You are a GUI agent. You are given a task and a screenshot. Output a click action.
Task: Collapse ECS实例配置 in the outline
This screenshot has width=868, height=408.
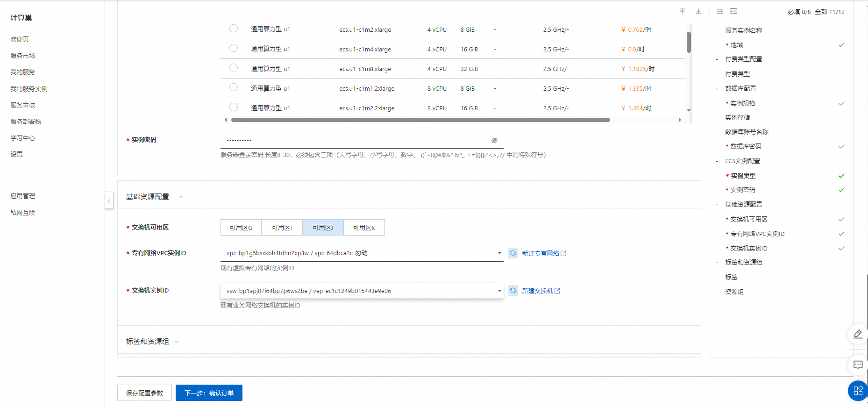pos(717,161)
